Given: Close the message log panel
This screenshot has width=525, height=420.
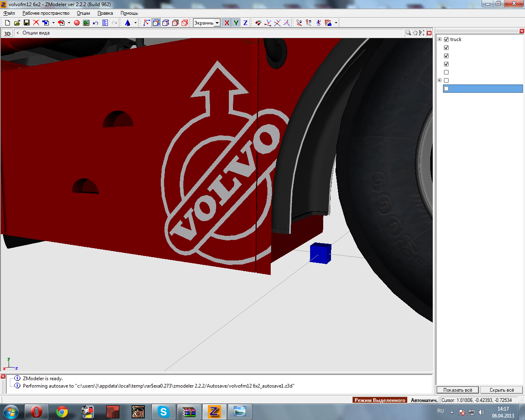Looking at the screenshot, I should 3,377.
